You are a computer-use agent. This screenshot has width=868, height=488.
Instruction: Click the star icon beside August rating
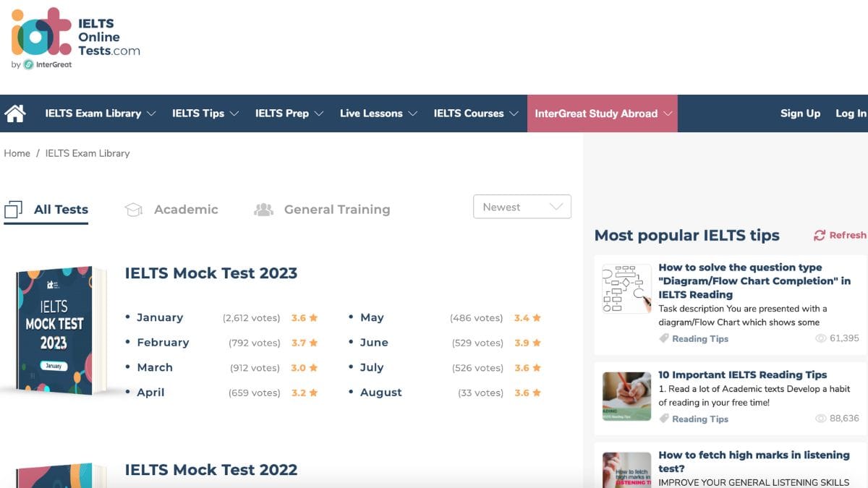[x=537, y=393]
